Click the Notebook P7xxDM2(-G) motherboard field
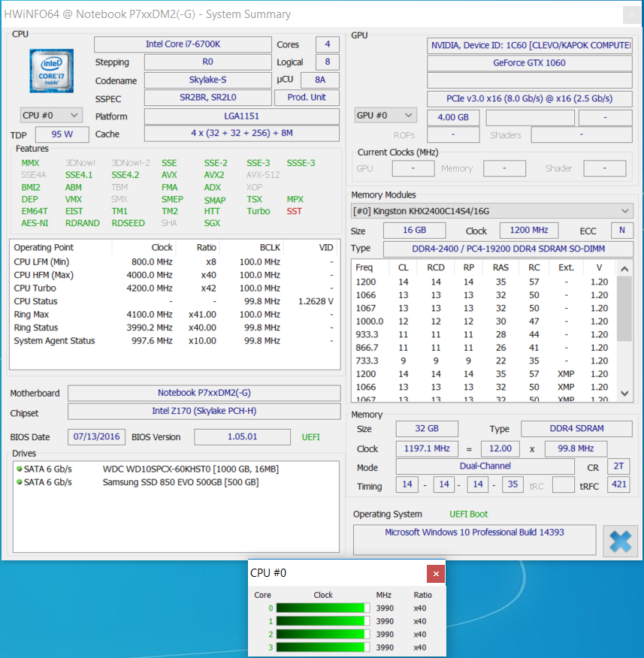Viewport: 644px width, 658px height. (x=204, y=393)
